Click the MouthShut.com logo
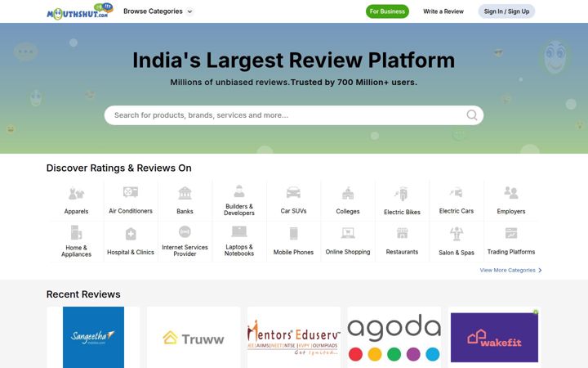 click(80, 11)
